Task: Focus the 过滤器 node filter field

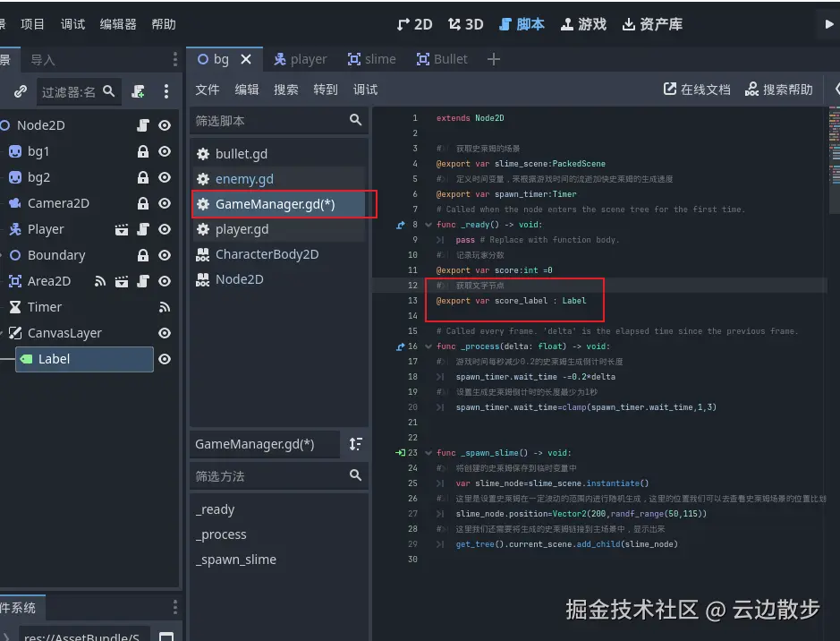Action: coord(78,91)
